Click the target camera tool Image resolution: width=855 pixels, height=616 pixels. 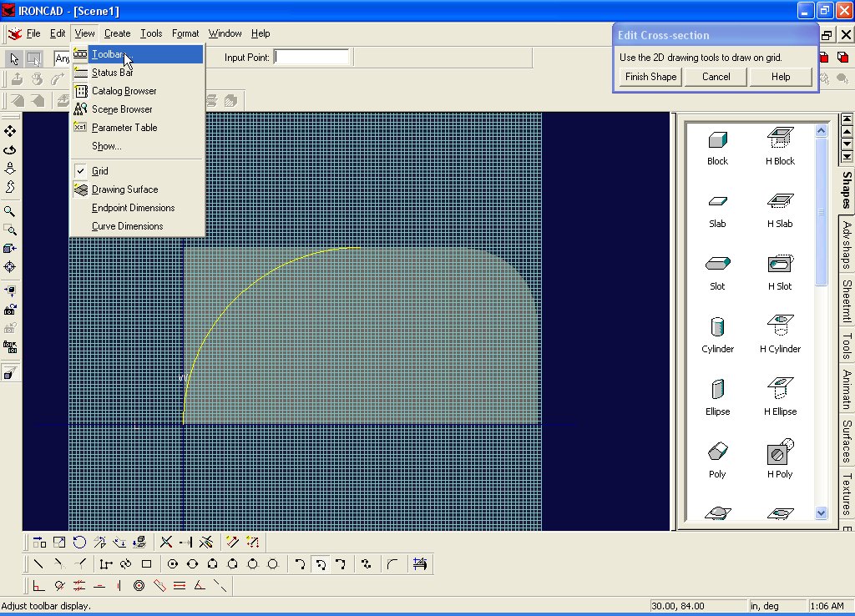point(10,266)
